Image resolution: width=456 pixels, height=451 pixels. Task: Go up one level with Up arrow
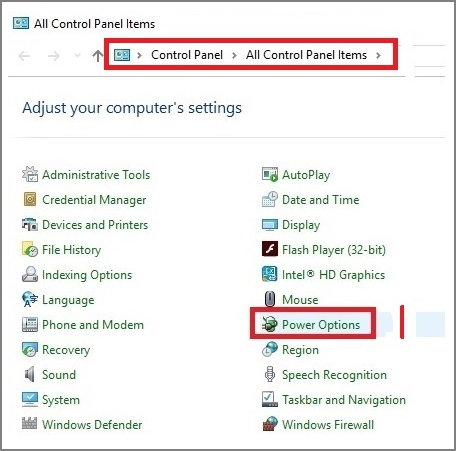pos(98,56)
